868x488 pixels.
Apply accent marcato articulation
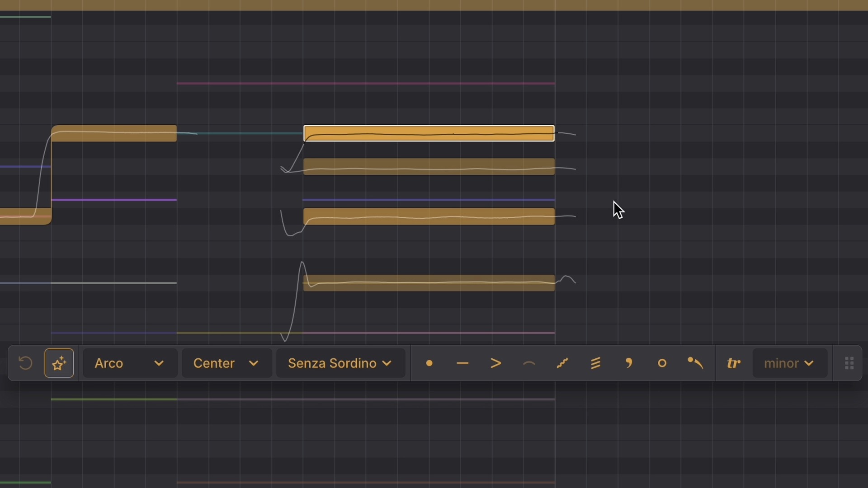pos(496,363)
